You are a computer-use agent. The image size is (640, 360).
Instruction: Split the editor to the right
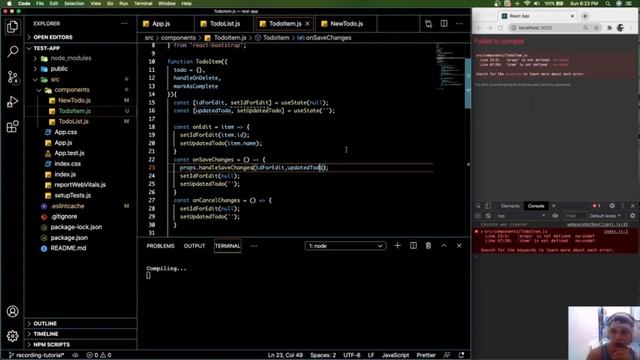click(444, 24)
